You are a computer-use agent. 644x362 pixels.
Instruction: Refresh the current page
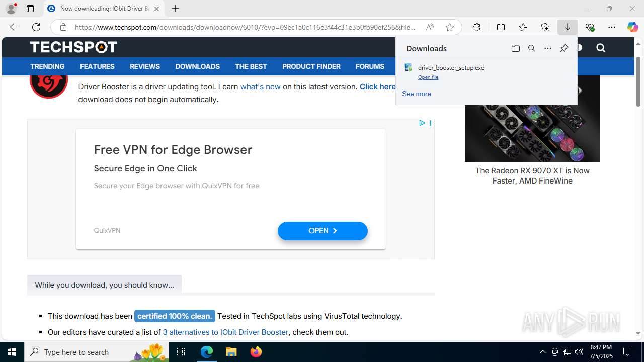(36, 27)
